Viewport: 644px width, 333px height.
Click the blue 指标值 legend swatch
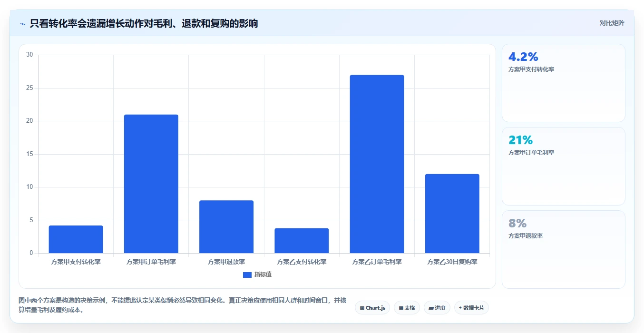click(x=247, y=274)
